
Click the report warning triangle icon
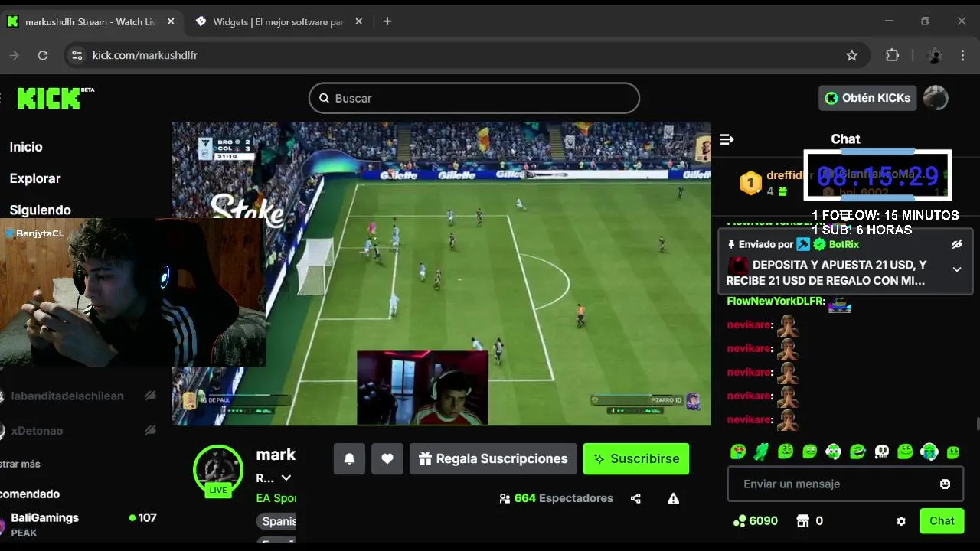673,498
